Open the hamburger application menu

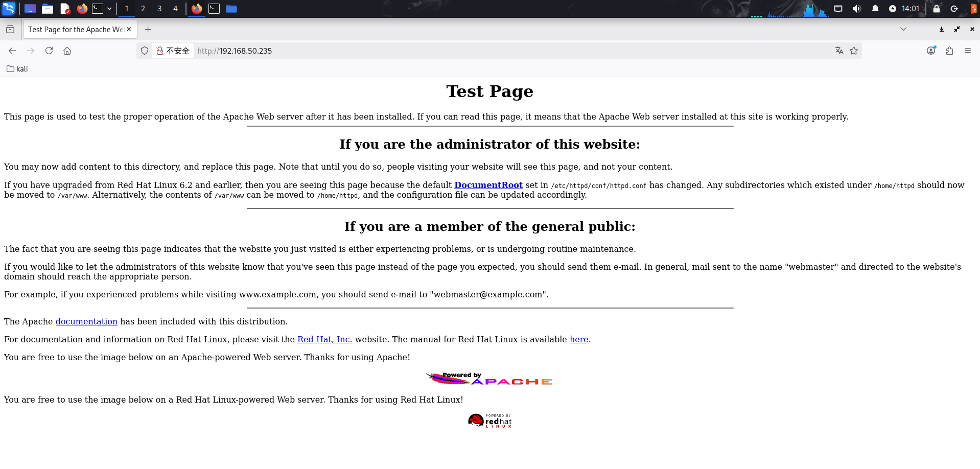pos(967,51)
